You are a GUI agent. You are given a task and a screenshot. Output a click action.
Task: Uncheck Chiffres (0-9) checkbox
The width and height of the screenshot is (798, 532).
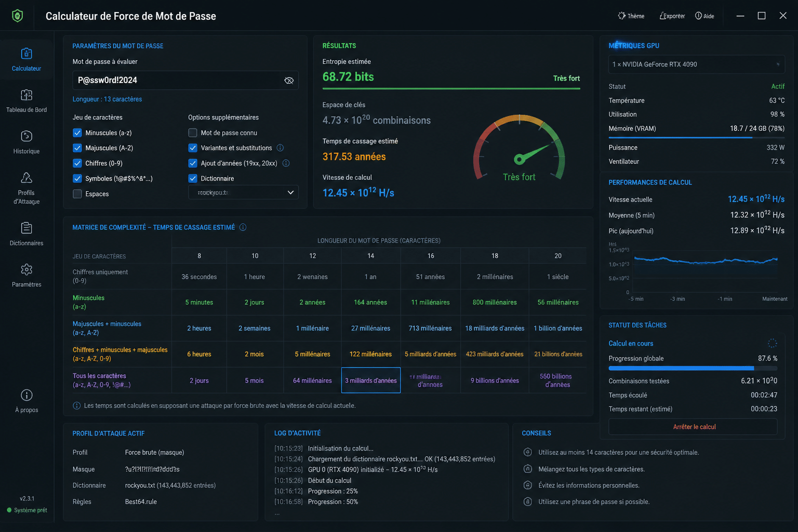[x=77, y=163]
